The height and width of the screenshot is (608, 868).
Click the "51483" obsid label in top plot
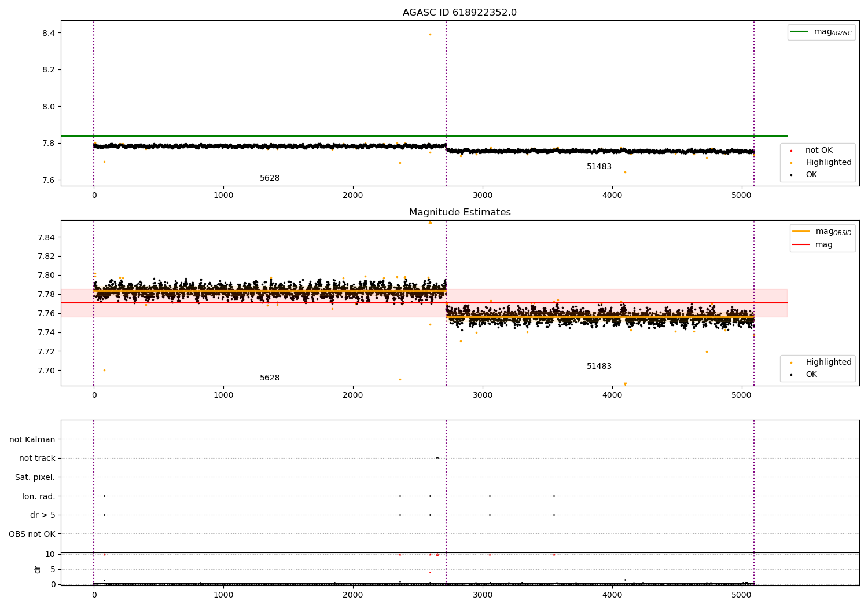tap(599, 166)
